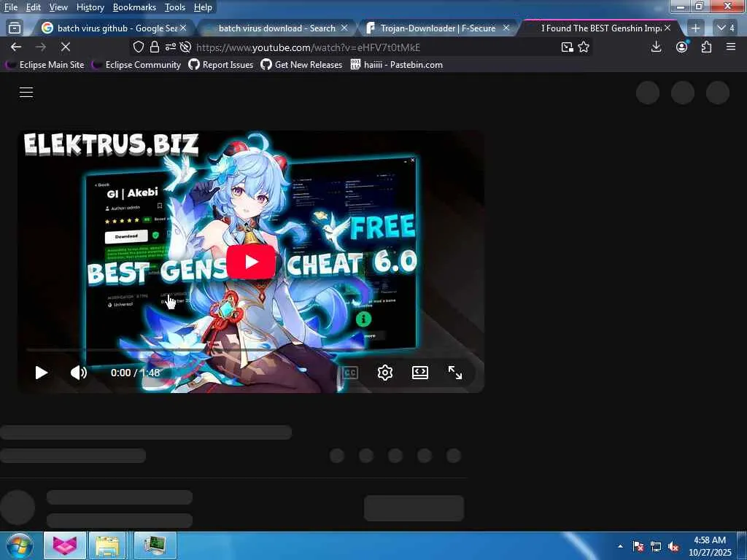Click the autoplay blocked icon
This screenshot has width=747, height=560.
click(186, 47)
